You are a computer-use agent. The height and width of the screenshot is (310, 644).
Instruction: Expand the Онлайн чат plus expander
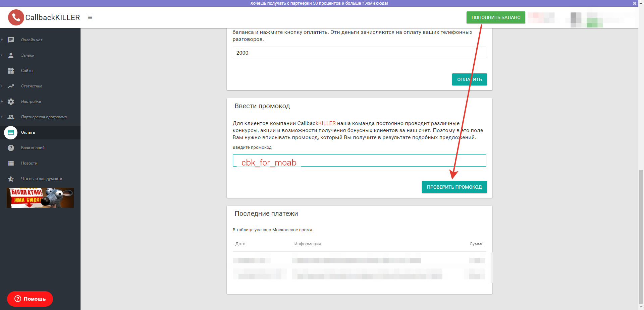pos(2,40)
